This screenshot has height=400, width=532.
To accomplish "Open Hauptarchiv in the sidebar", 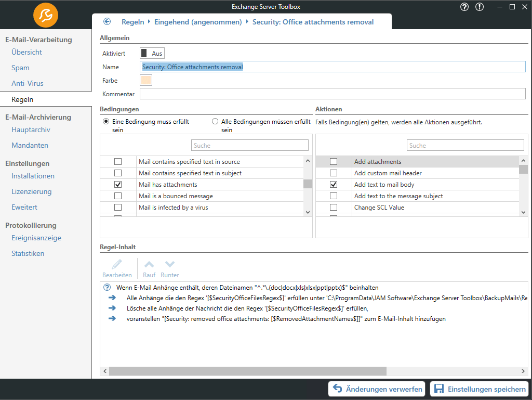I will [x=31, y=130].
